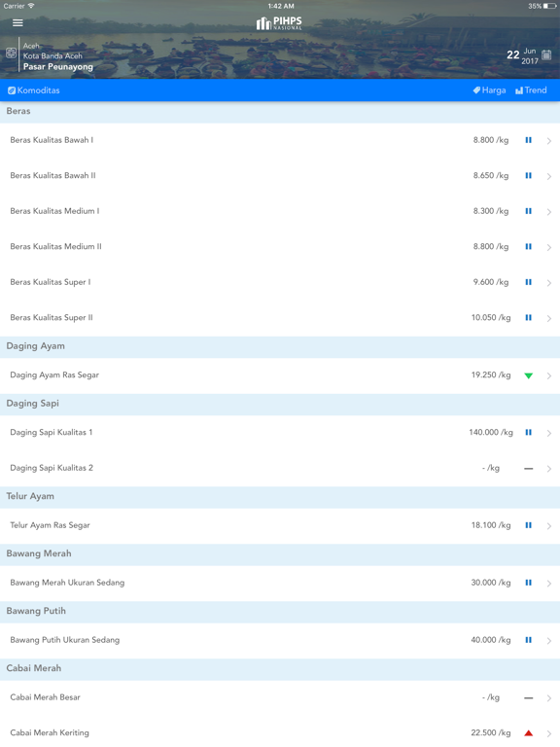Tap the Beras category header
This screenshot has height=747, width=560.
[280, 111]
